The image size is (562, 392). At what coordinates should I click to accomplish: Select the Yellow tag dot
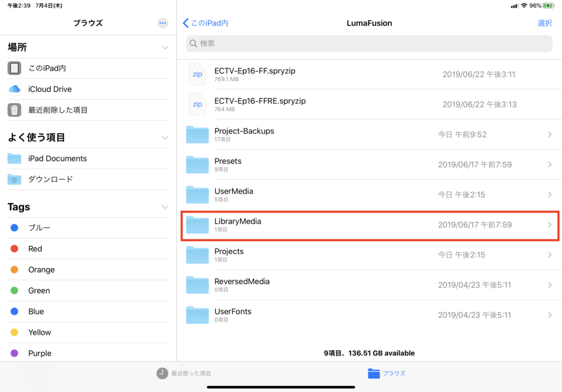(x=14, y=332)
